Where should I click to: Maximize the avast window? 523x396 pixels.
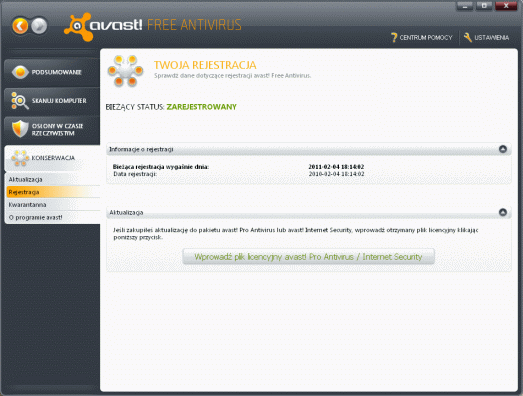(x=484, y=6)
